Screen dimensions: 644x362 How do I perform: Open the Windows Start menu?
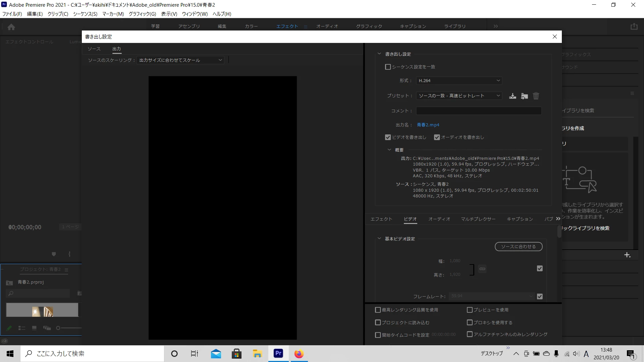10,354
